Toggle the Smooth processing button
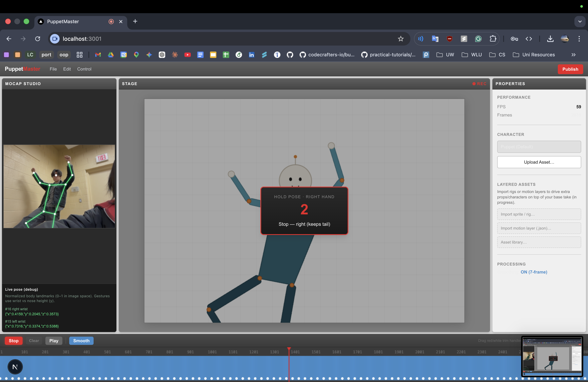Screen dimensions: 588x382 click(81, 340)
